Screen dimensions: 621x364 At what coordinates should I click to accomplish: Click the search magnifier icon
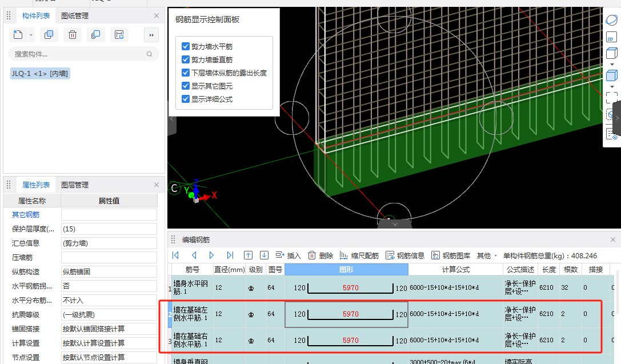[149, 54]
